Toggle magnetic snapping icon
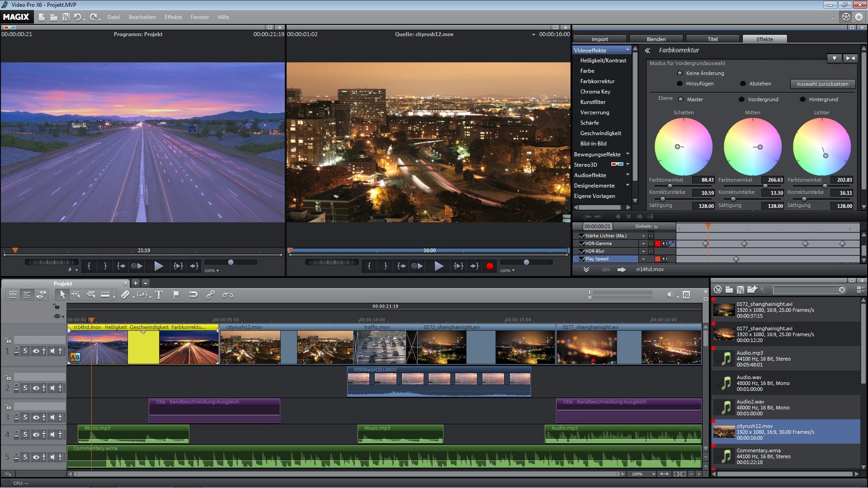This screenshot has width=868, height=488. (x=193, y=295)
